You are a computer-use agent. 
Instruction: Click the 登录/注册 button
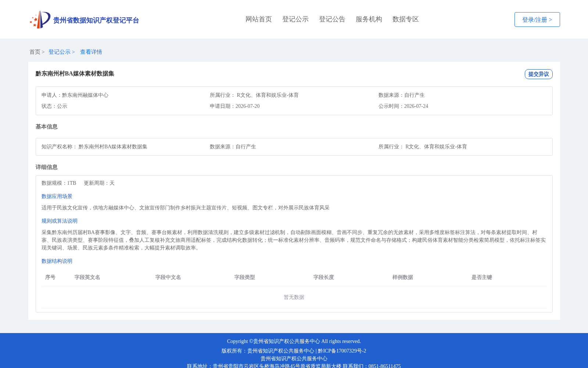[x=537, y=20]
